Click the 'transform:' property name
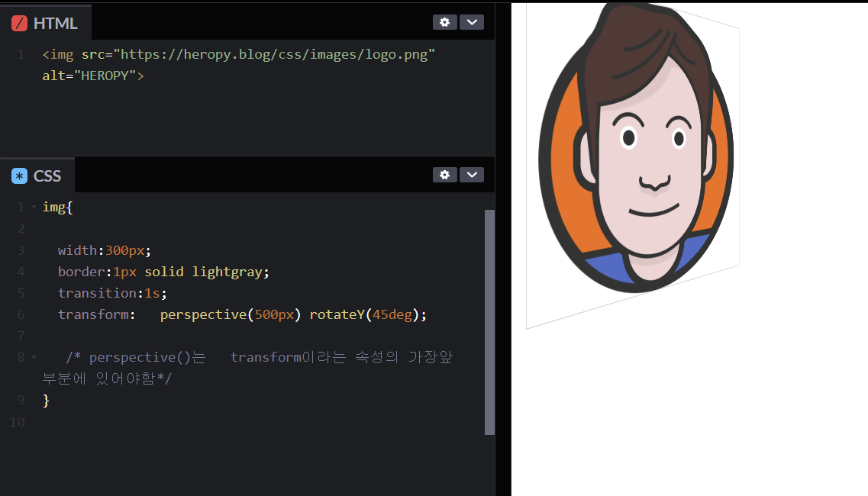This screenshot has height=496, width=868. pyautogui.click(x=96, y=314)
